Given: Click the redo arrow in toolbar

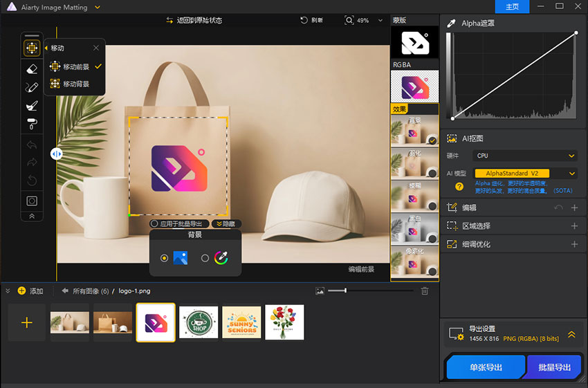Looking at the screenshot, I should (x=32, y=162).
